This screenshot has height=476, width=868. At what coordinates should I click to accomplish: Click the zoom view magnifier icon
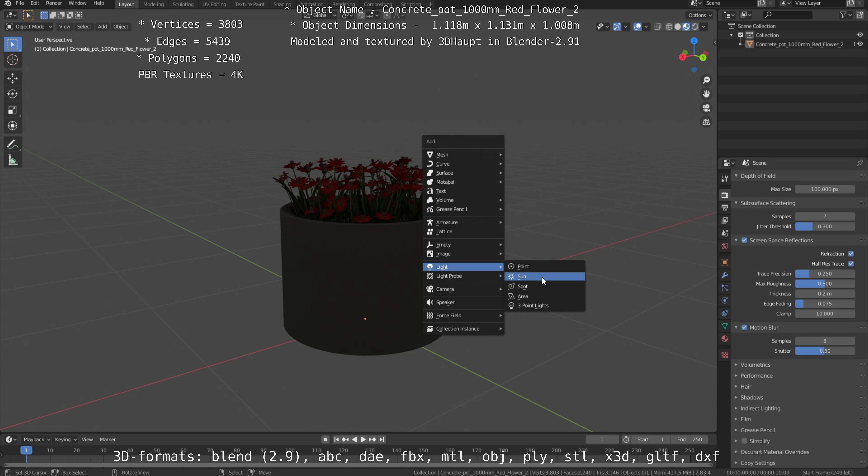tap(706, 80)
